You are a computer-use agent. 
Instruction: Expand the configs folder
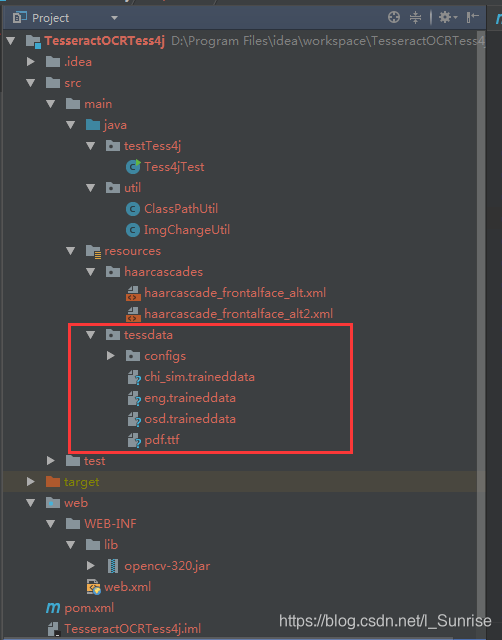(111, 356)
